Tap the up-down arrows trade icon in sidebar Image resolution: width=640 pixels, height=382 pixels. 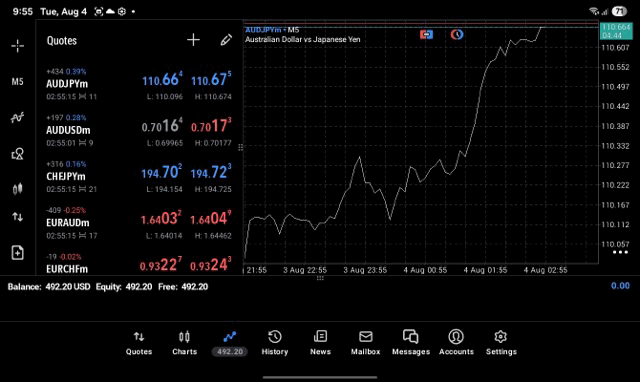click(18, 217)
